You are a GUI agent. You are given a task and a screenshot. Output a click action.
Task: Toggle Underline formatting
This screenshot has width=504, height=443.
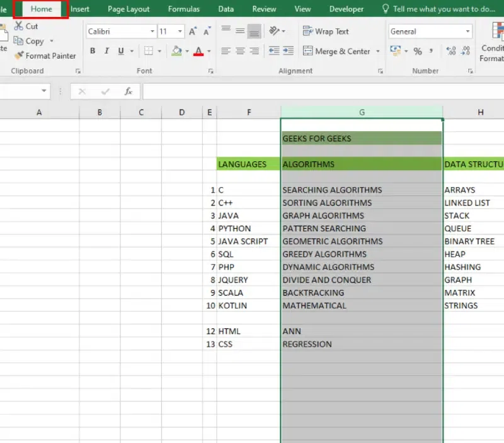pos(121,51)
